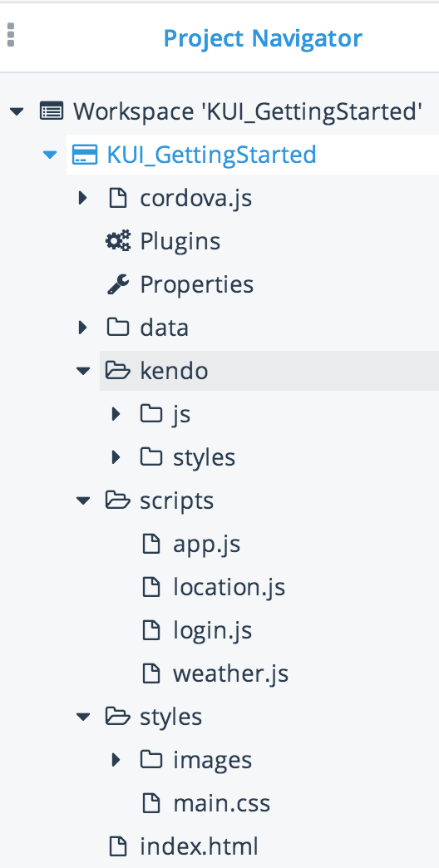The image size is (439, 868).
Task: Click the index.html file icon
Action: point(117,846)
